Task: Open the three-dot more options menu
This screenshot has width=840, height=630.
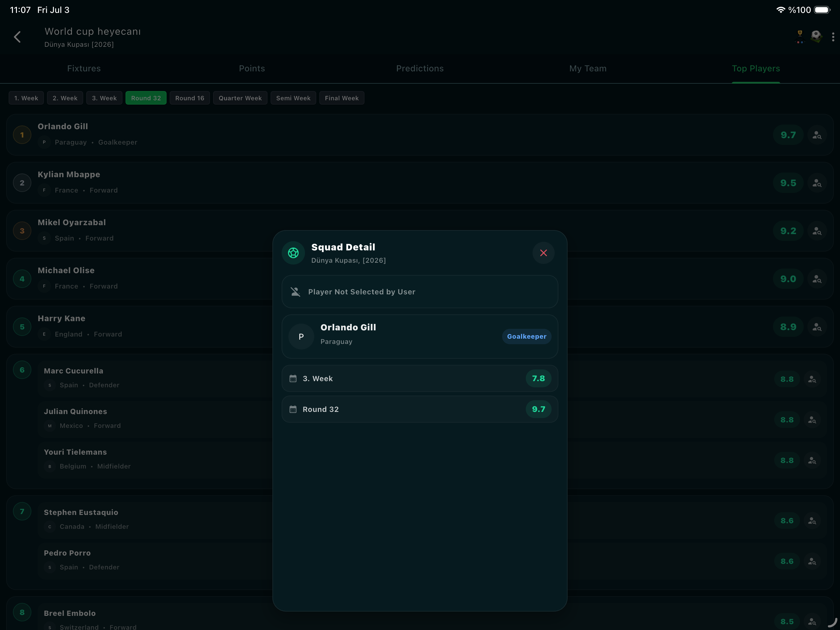Action: pyautogui.click(x=833, y=37)
